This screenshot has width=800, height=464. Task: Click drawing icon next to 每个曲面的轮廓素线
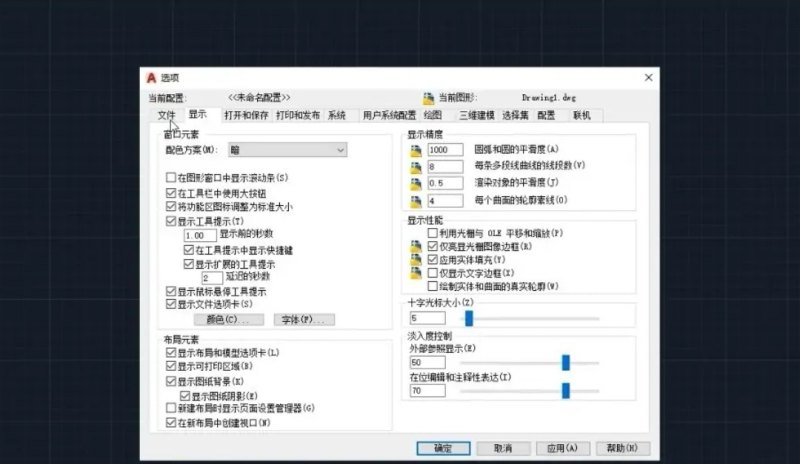click(416, 201)
